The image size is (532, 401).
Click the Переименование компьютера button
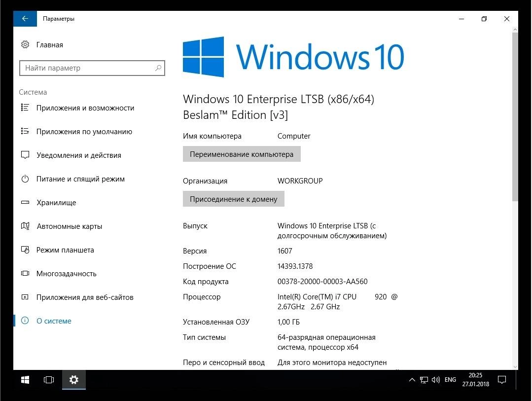click(241, 154)
